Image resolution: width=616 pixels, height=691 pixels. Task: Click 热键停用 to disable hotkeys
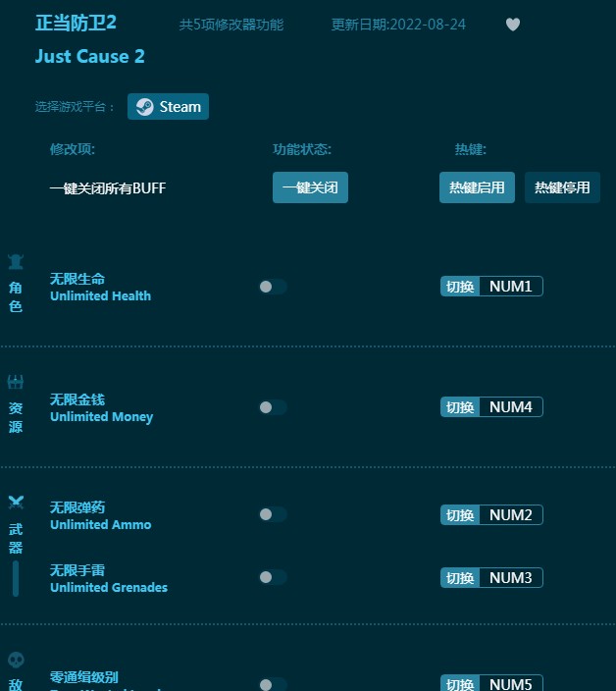(562, 187)
